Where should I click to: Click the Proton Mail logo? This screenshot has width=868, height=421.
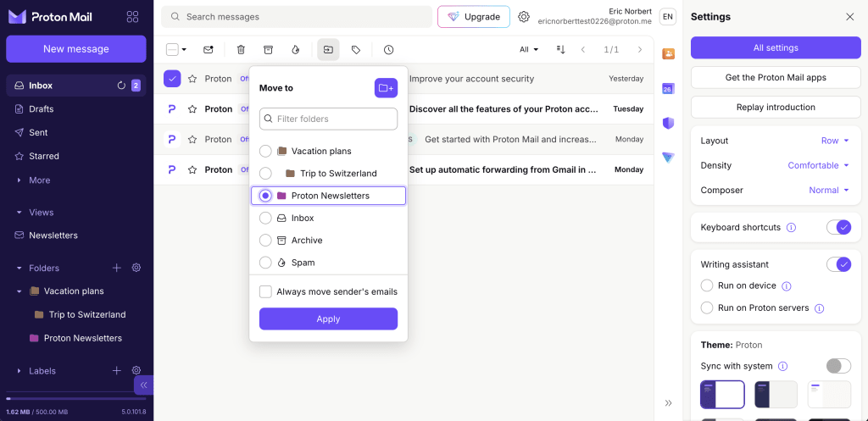50,17
